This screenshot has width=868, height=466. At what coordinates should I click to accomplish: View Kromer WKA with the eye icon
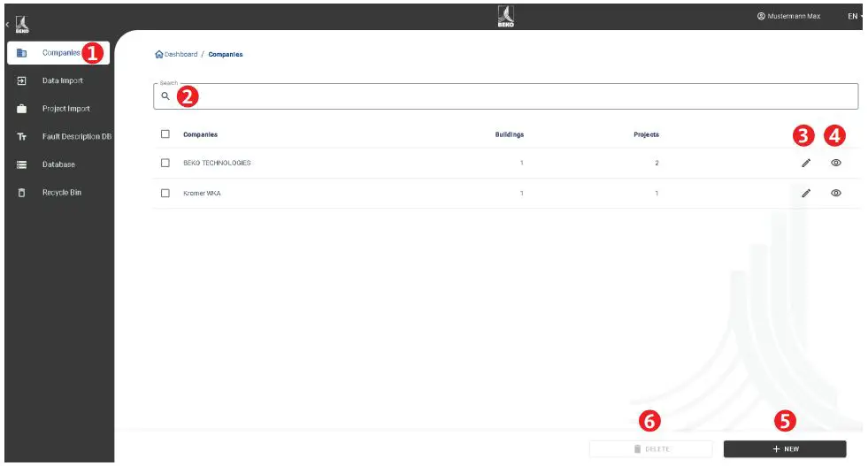[x=836, y=193]
